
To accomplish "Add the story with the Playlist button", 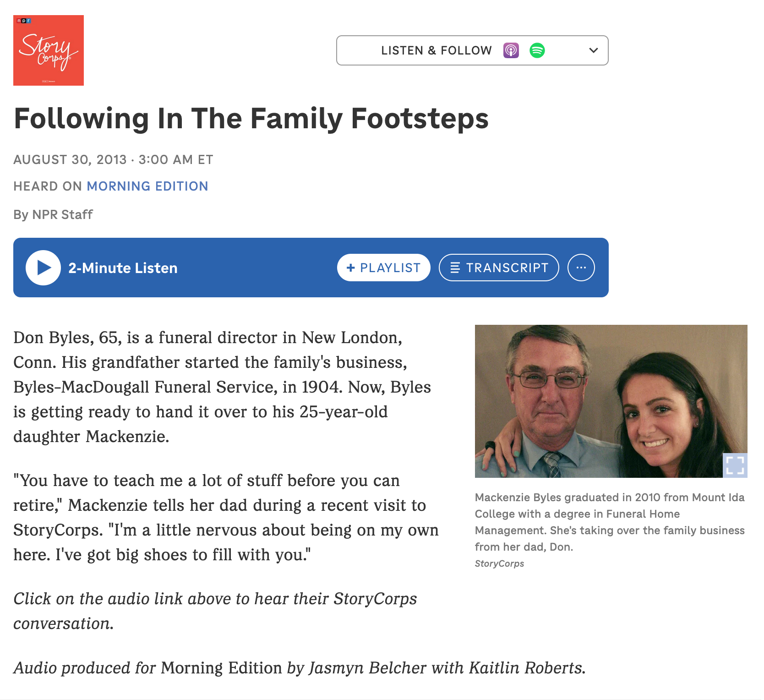I will (384, 268).
